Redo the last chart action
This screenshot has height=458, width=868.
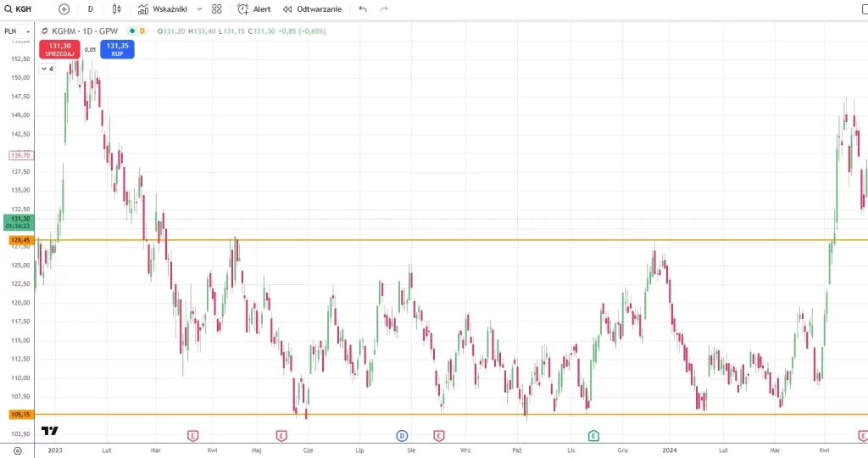pos(384,8)
